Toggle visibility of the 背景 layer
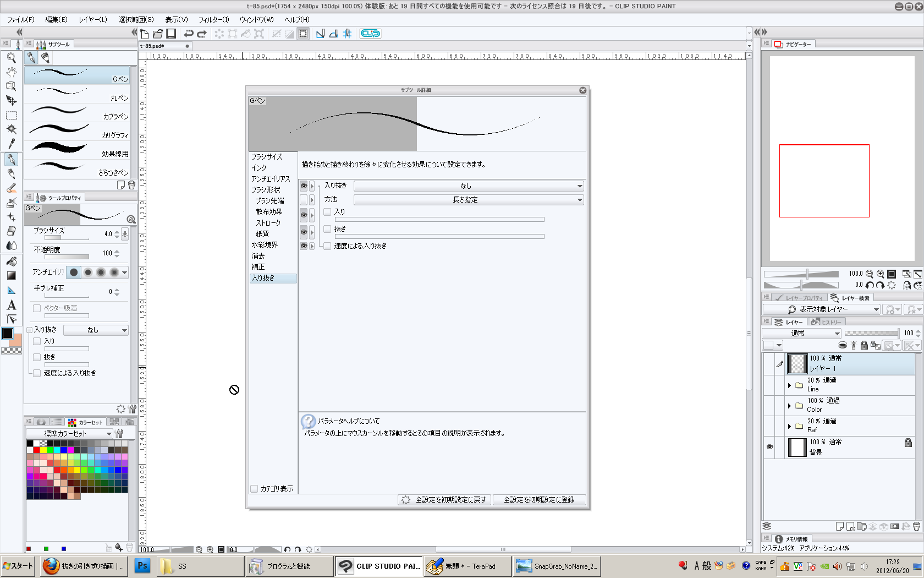 769,447
